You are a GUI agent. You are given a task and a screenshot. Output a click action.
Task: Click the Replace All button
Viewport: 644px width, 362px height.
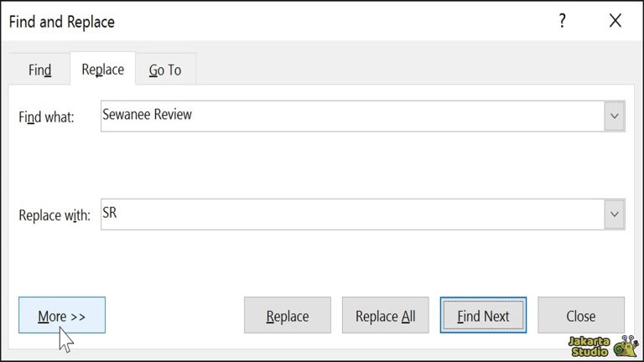click(x=385, y=316)
